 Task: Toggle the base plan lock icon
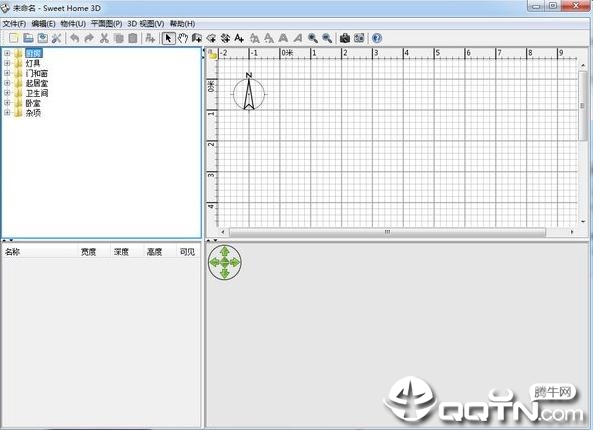(x=213, y=54)
